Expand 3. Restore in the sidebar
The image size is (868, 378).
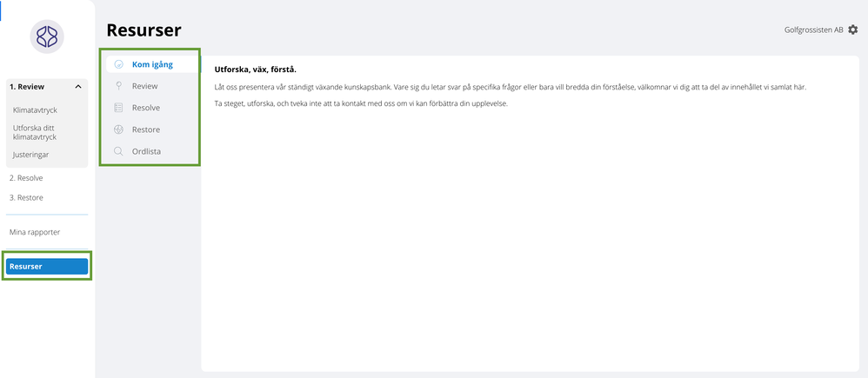(x=26, y=197)
